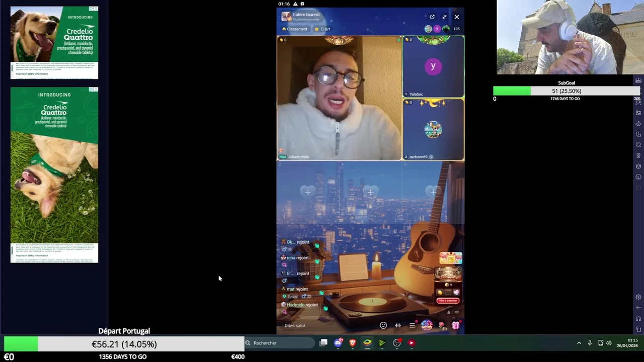Click the lower Credelio Quattro dog ad
Screen dimensions: 644x362
[x=54, y=175]
